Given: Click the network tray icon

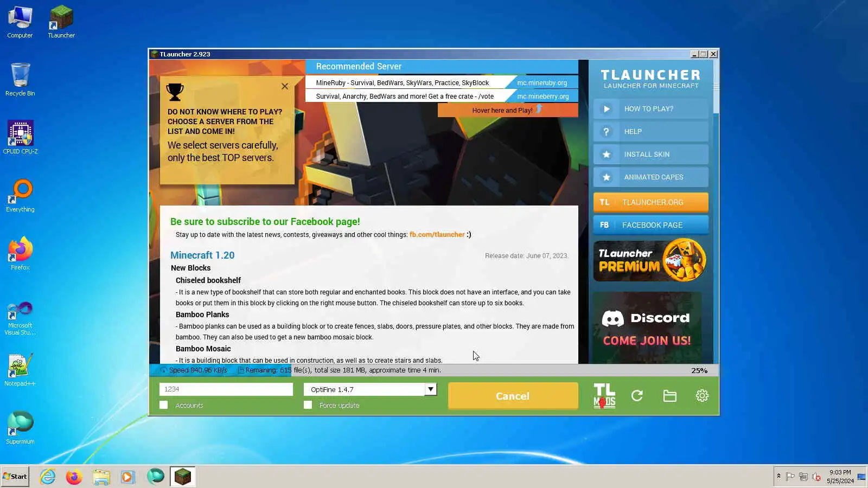Looking at the screenshot, I should (x=803, y=477).
